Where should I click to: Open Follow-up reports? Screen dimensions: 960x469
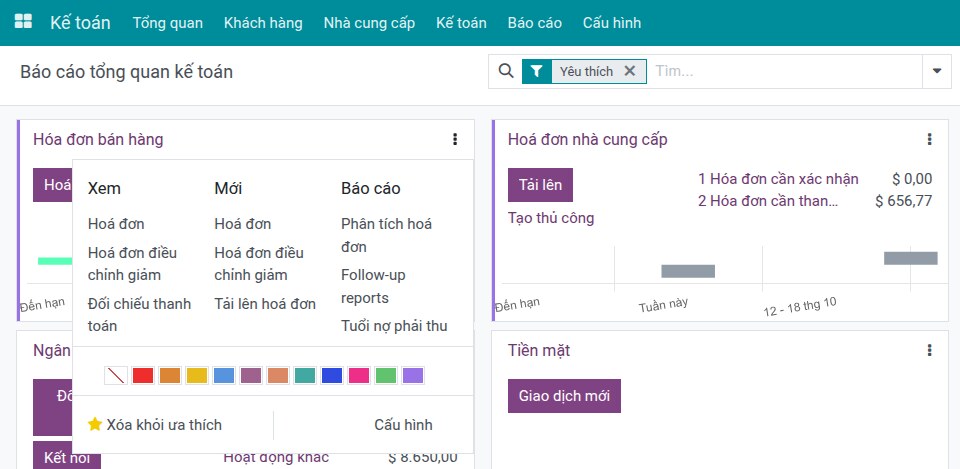pos(373,287)
